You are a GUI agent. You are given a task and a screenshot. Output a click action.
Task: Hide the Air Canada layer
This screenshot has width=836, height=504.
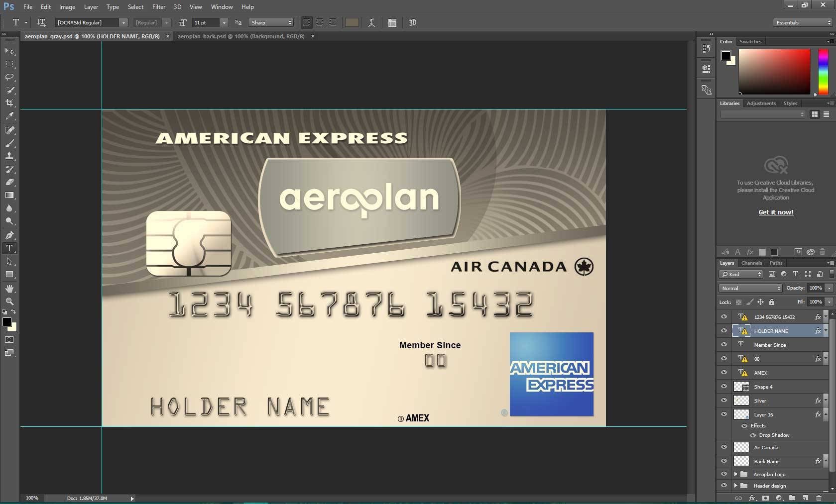724,447
